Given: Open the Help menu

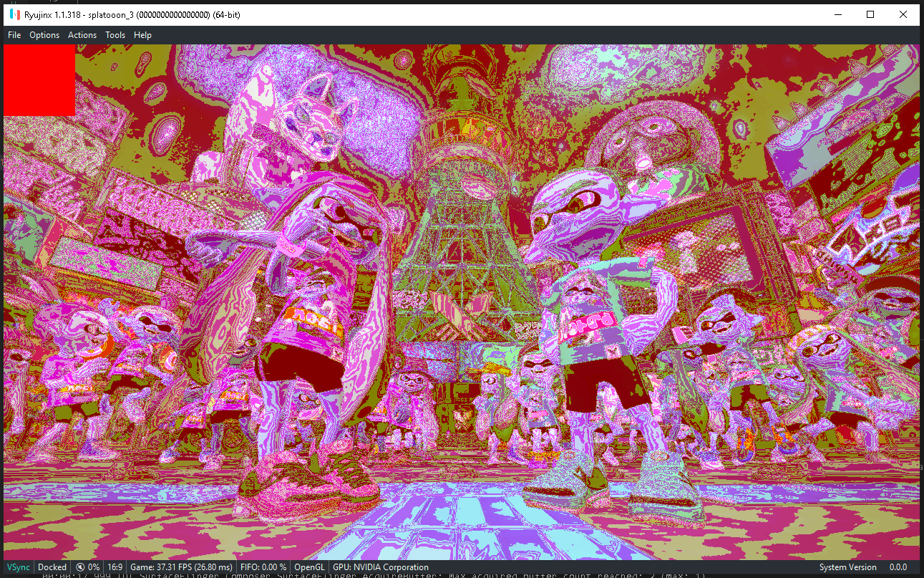Looking at the screenshot, I should tap(142, 35).
